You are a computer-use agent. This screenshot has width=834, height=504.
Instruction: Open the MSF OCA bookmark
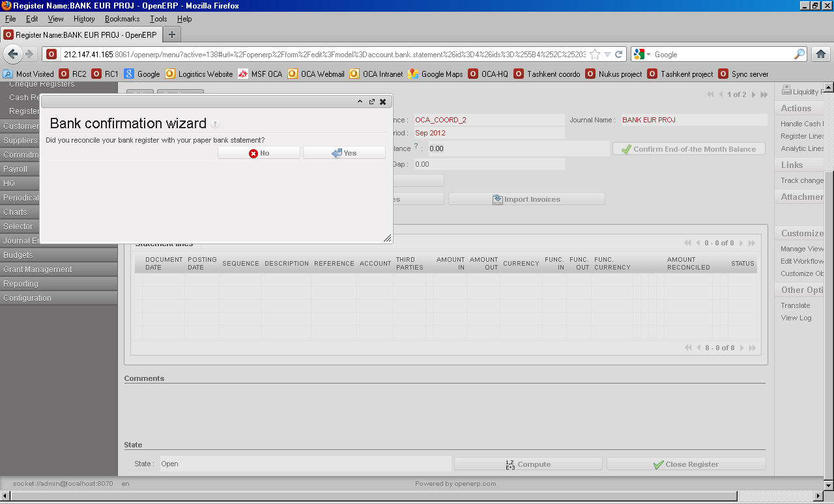tap(261, 74)
